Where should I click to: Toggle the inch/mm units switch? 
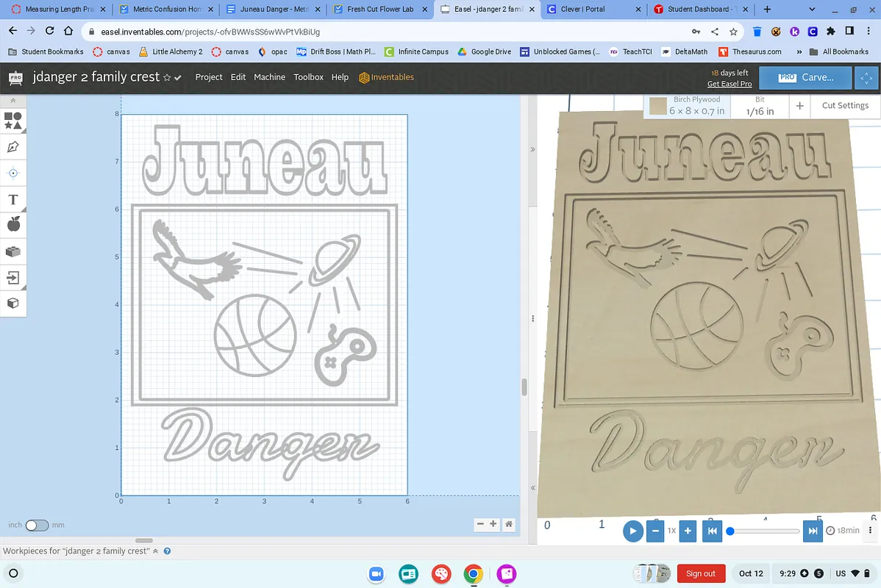pos(37,525)
